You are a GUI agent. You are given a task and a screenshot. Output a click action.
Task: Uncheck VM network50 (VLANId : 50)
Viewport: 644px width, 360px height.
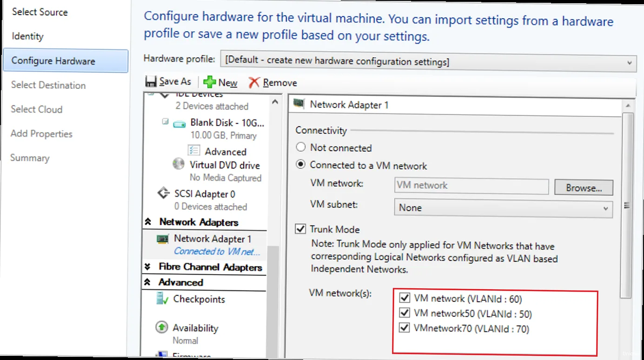pyautogui.click(x=404, y=313)
